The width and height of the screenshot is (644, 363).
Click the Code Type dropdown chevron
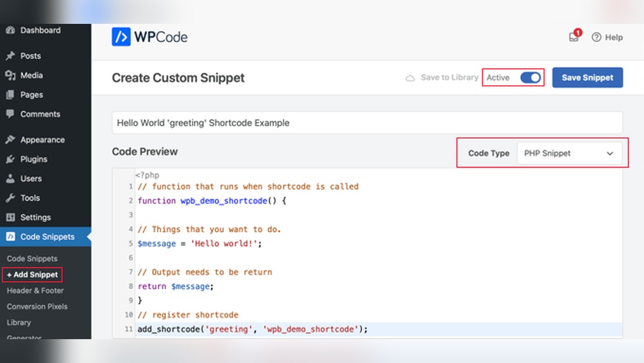(610, 153)
